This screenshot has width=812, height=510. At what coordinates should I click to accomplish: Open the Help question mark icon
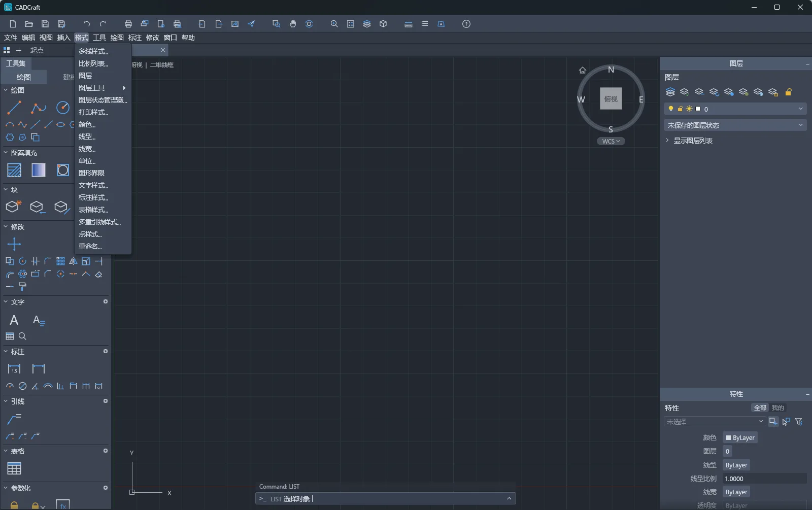[x=466, y=24]
